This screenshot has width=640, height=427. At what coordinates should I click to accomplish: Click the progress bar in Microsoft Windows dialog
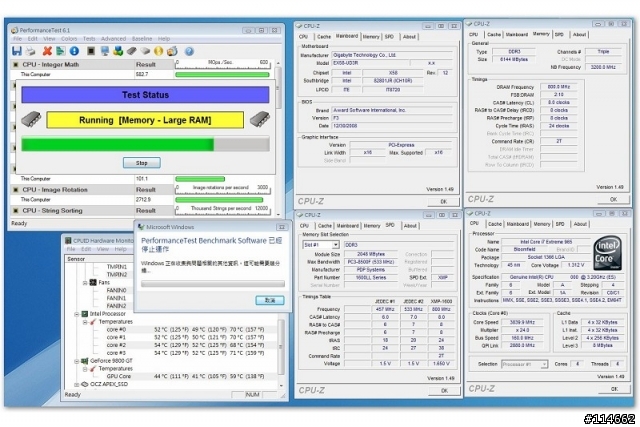coord(213,284)
